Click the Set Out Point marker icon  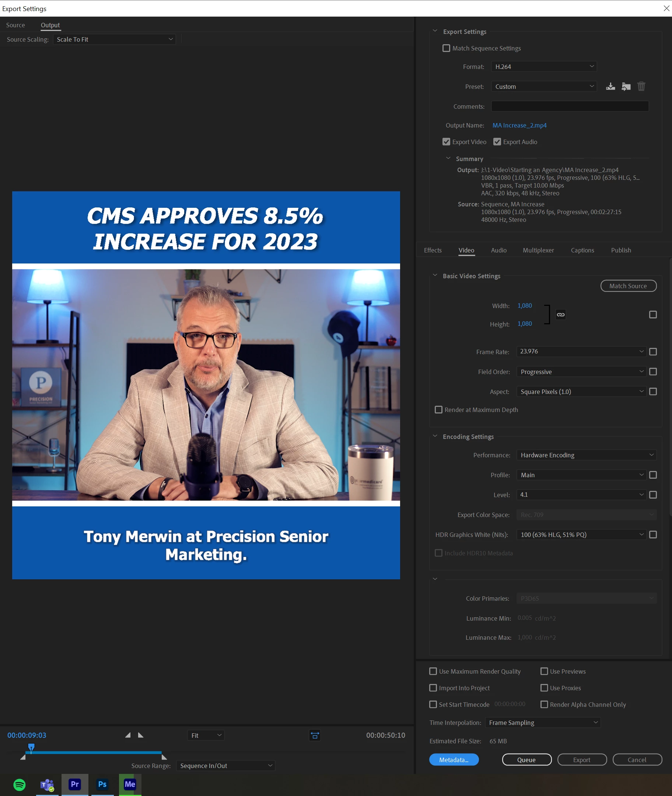point(141,735)
